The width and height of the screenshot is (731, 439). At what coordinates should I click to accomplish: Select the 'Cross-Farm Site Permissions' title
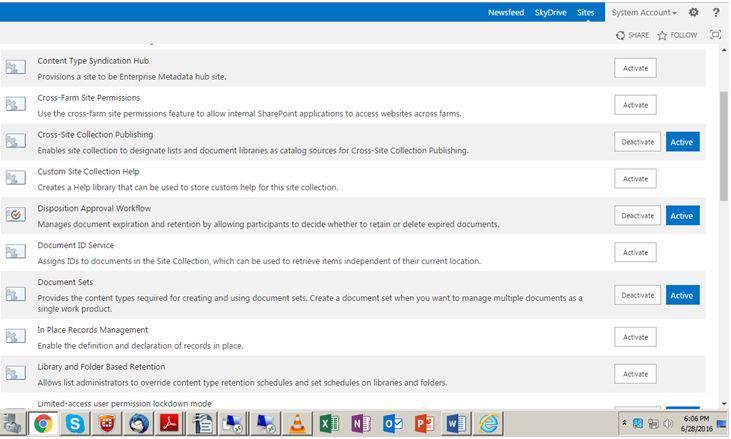89,97
